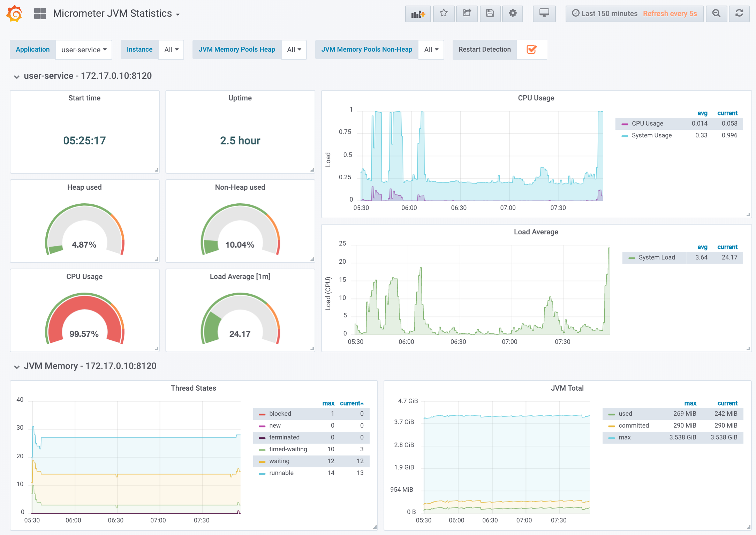
Task: Save dashboard with floppy disk icon
Action: coord(490,14)
